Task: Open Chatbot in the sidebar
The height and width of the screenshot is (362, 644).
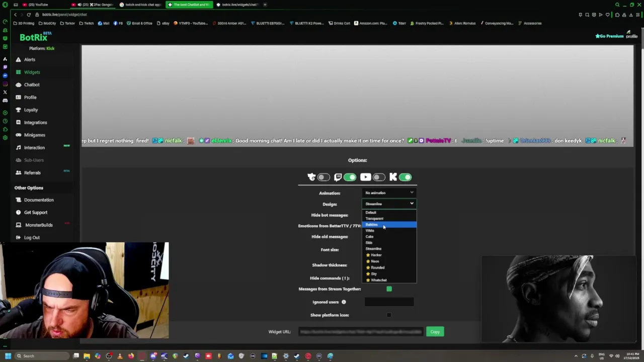Action: tap(32, 84)
